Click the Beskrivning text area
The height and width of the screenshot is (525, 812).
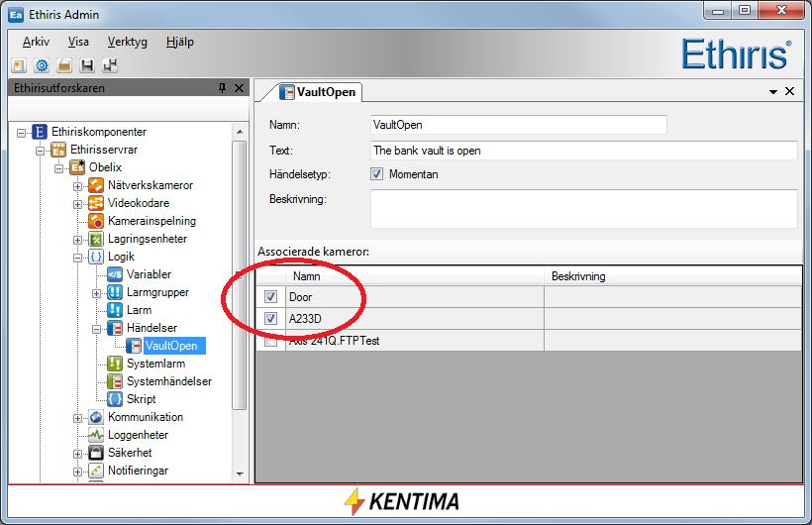click(583, 209)
